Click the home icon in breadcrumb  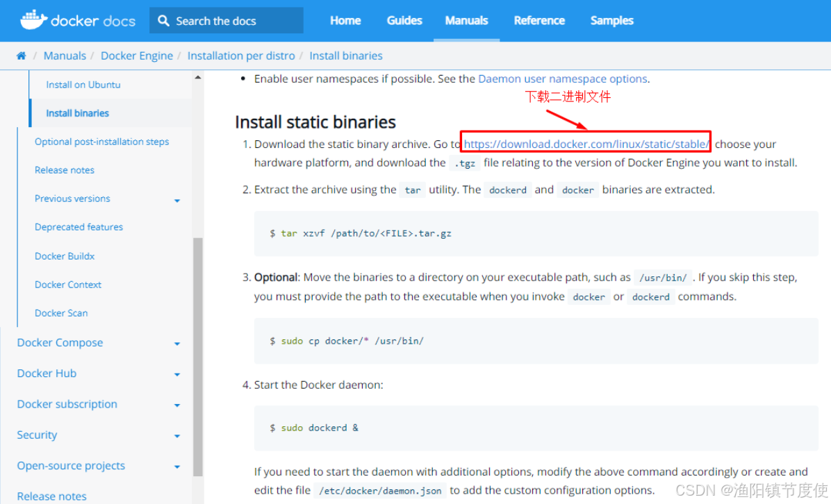22,56
